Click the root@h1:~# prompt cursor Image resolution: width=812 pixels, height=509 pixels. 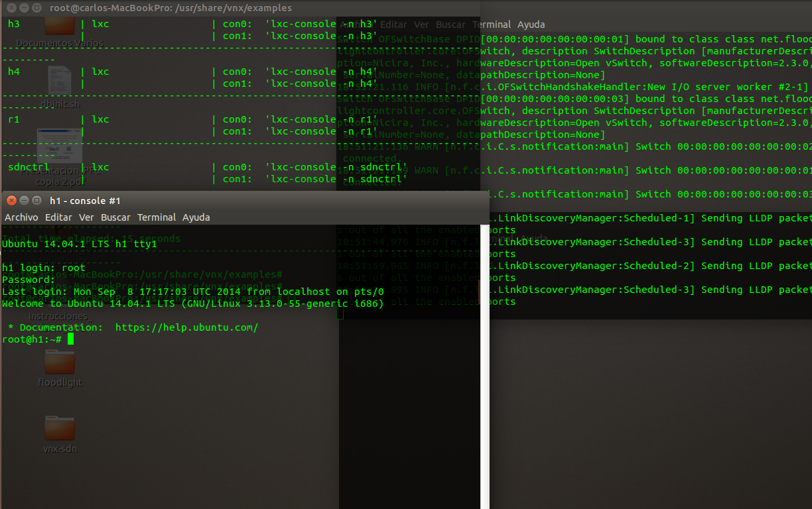[70, 339]
